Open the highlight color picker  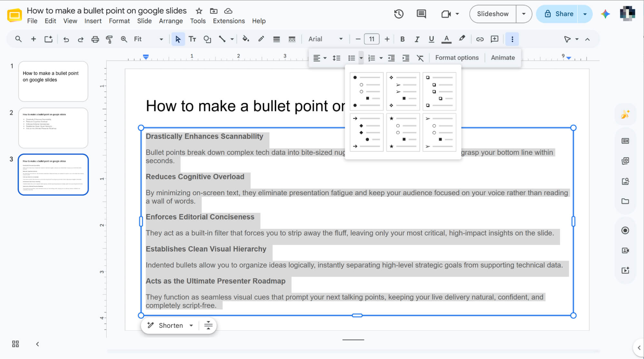point(462,39)
